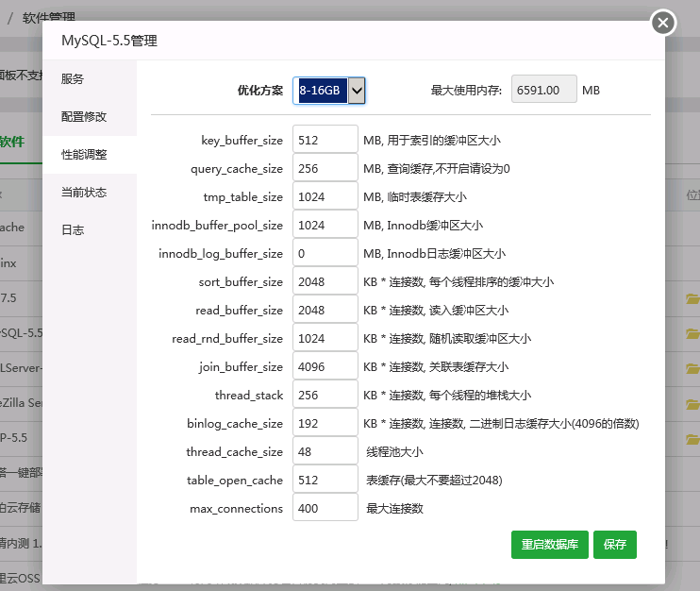Click the 最大连接数 description text
The image size is (700, 591).
click(394, 509)
